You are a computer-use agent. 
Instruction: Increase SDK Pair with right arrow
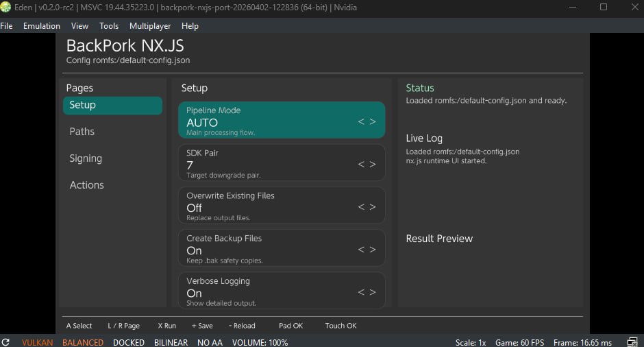click(x=373, y=165)
